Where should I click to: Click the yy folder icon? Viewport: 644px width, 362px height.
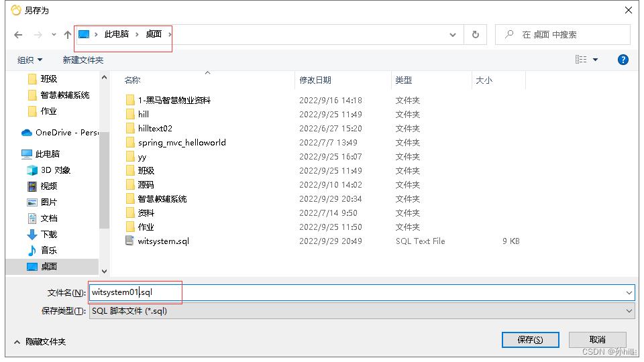130,156
